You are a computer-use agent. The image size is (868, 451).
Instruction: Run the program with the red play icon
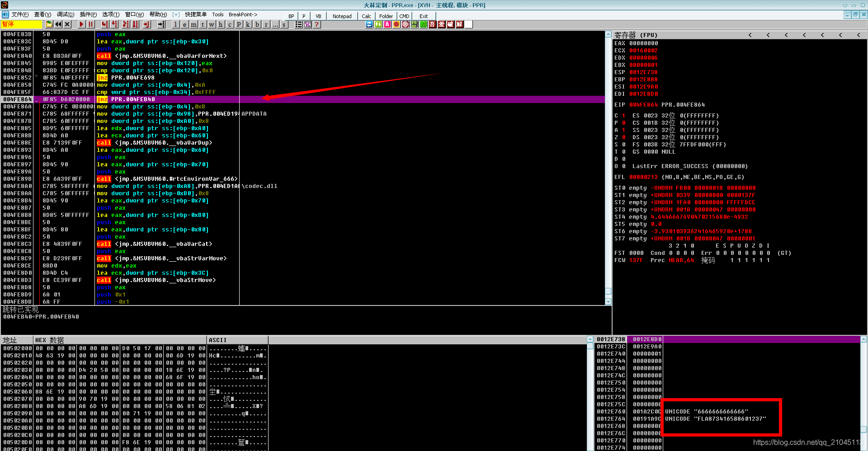pyautogui.click(x=81, y=24)
